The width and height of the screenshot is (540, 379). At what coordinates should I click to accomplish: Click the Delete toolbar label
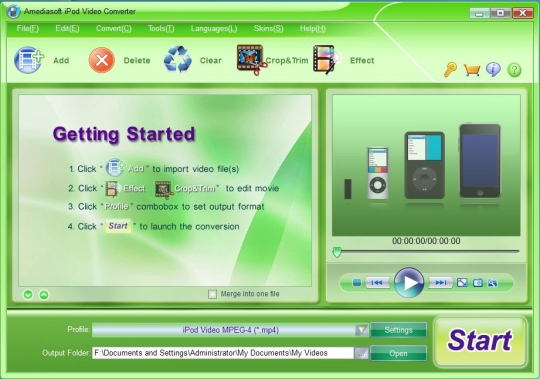point(137,61)
